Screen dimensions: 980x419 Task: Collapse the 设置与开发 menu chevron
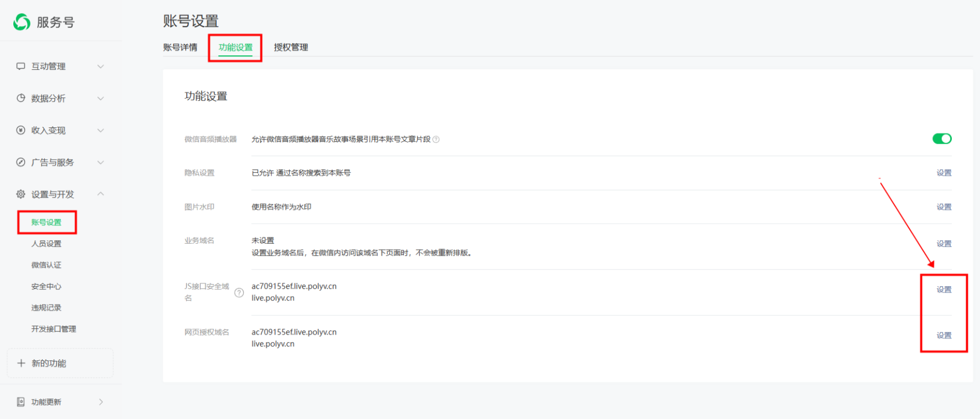pyautogui.click(x=101, y=194)
